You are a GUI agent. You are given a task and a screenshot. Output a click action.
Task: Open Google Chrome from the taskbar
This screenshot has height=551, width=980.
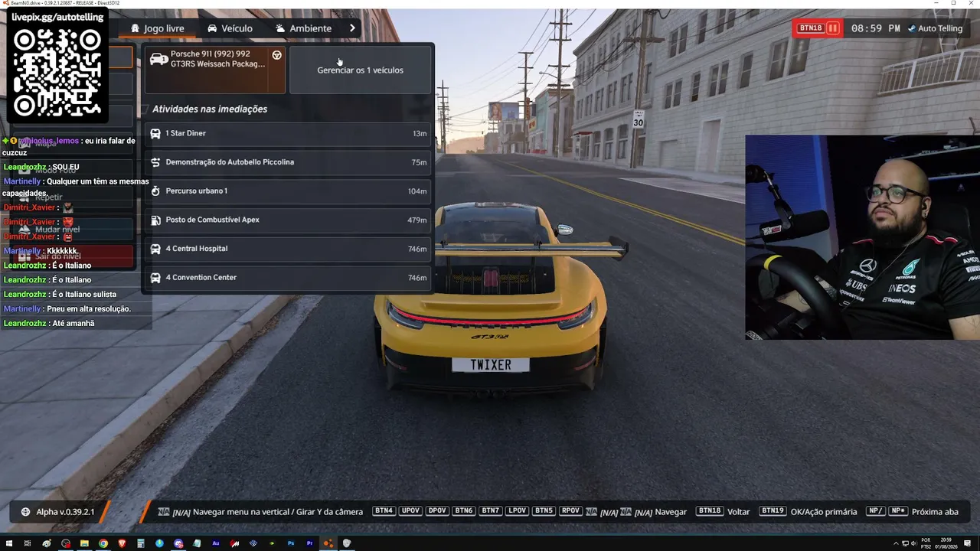tap(103, 543)
